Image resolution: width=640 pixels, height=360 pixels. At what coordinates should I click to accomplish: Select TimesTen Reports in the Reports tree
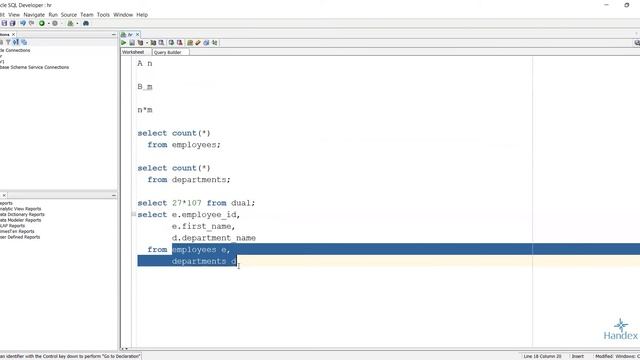17,231
